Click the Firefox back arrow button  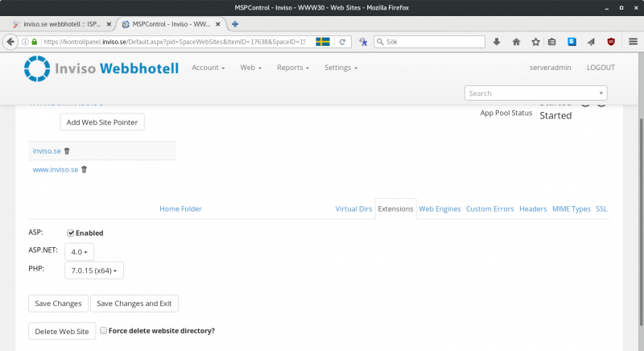point(10,42)
